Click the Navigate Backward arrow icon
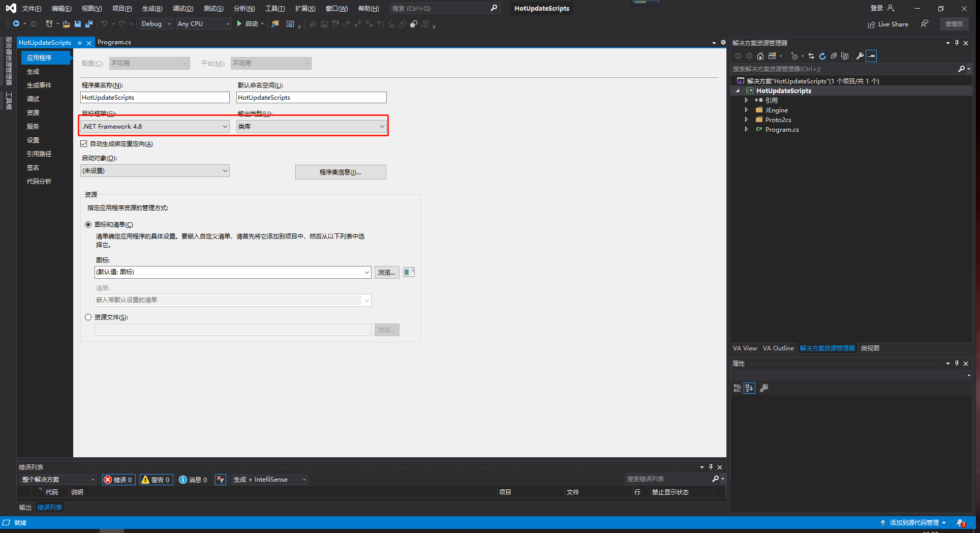 (16, 23)
